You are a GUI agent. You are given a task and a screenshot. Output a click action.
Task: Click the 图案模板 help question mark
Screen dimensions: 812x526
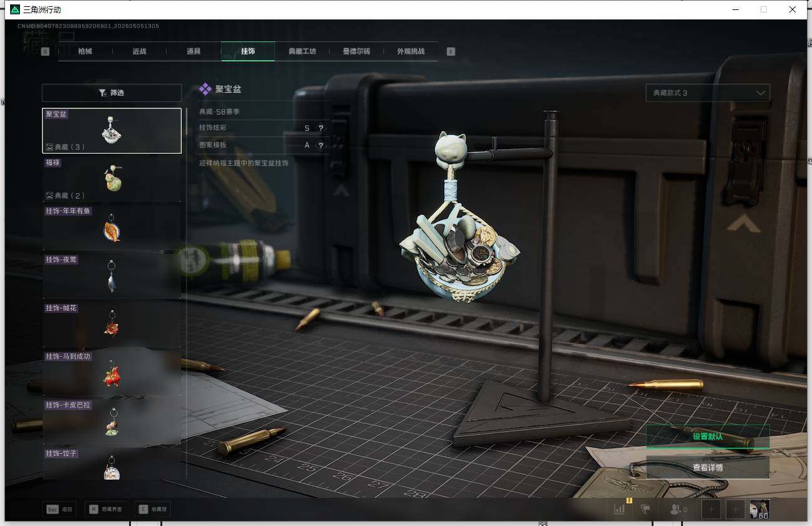(x=321, y=145)
